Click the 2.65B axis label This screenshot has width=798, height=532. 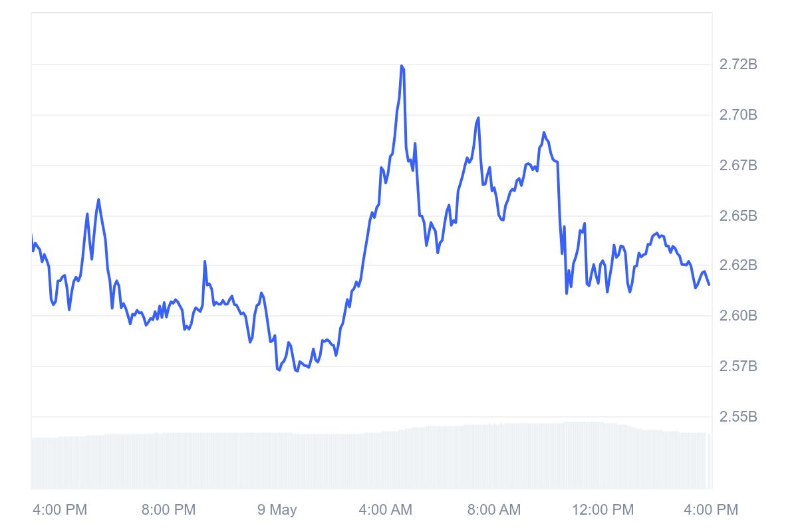point(738,216)
